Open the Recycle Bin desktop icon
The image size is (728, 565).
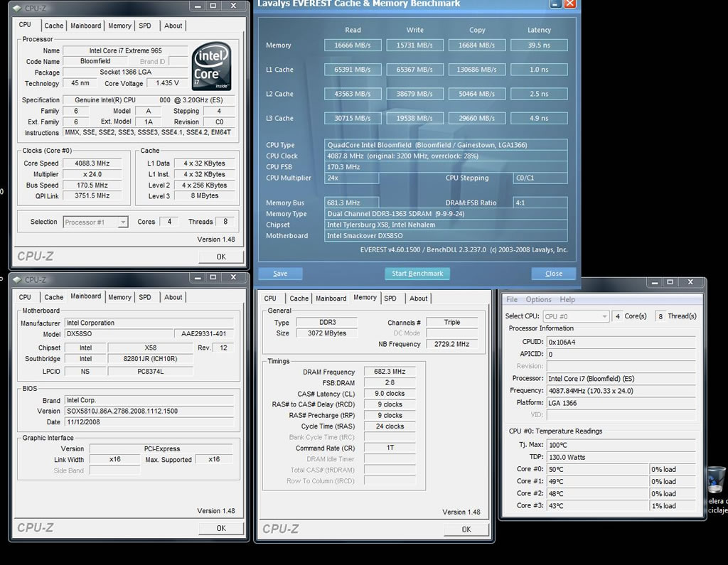point(717,480)
